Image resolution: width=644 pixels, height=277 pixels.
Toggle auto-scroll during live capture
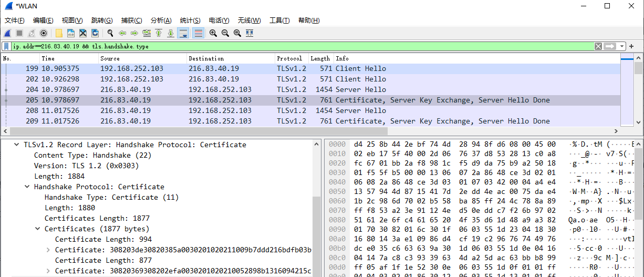pyautogui.click(x=183, y=33)
